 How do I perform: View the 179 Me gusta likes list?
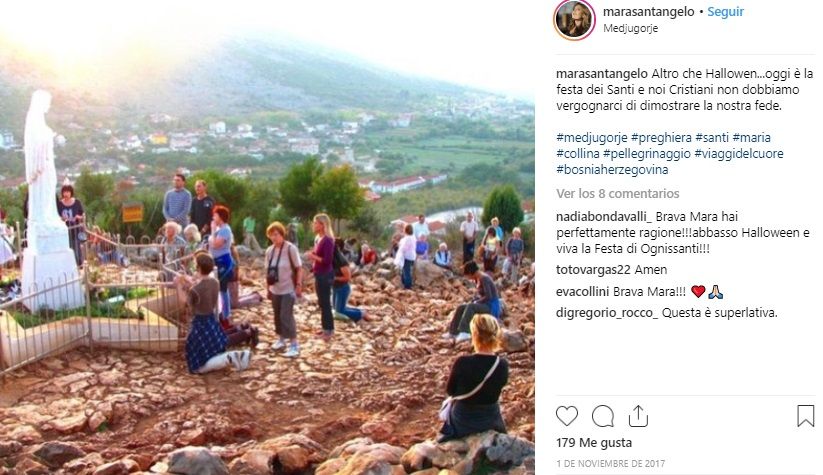[594, 443]
